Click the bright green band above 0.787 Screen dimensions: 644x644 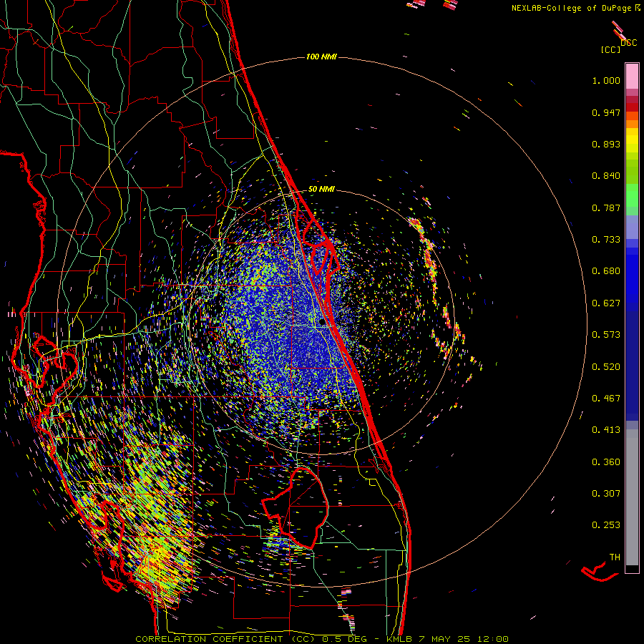(x=632, y=195)
